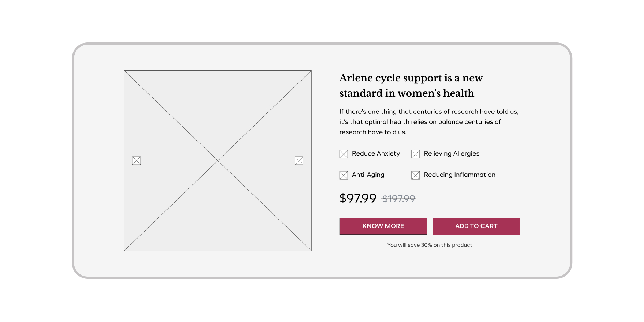
Task: Open the large product image placeholder
Action: 218,110
